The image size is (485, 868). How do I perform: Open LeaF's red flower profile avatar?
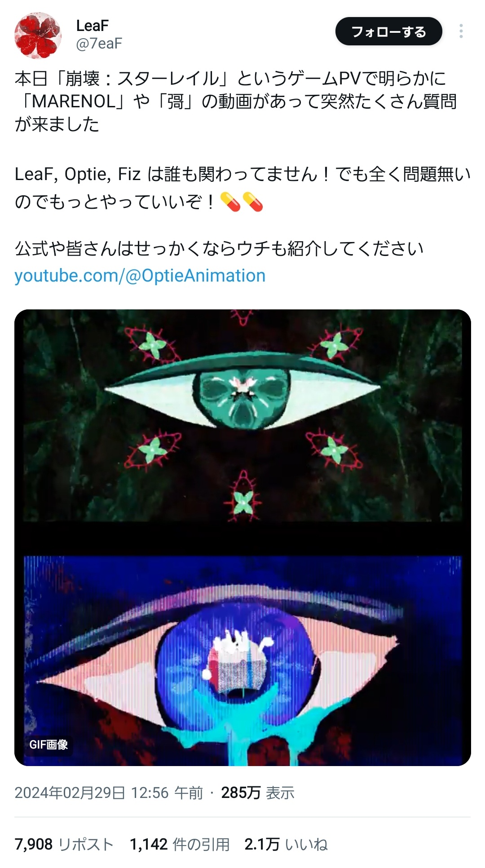coord(38,35)
